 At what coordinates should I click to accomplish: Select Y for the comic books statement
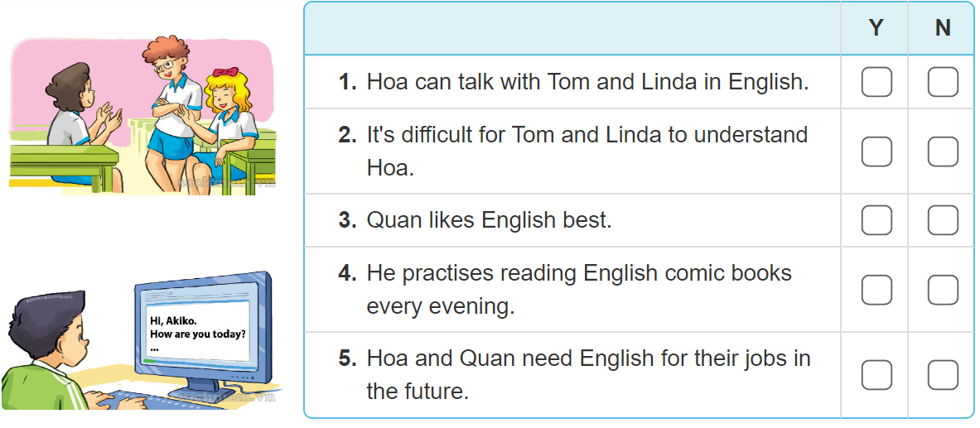[876, 290]
